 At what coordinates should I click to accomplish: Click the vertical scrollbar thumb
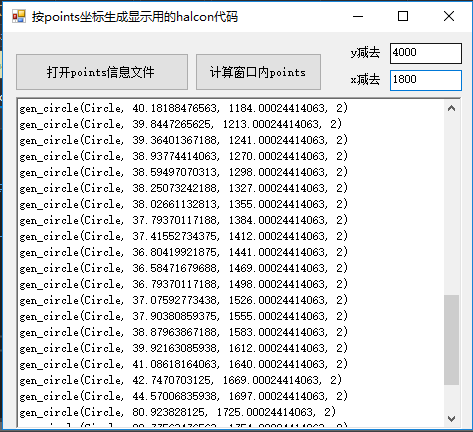coord(452,340)
